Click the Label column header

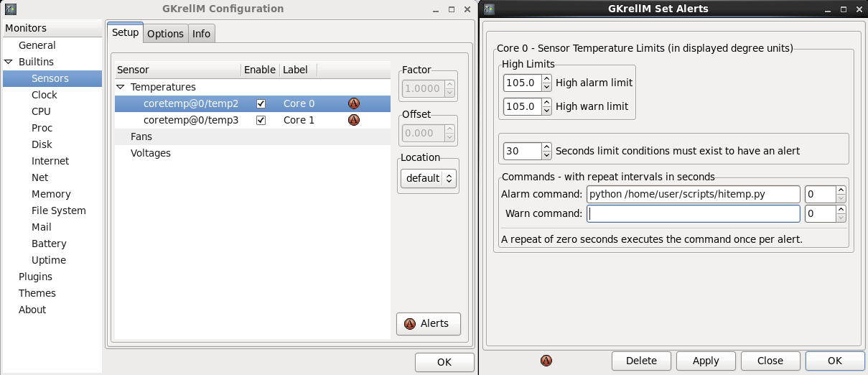[x=298, y=70]
